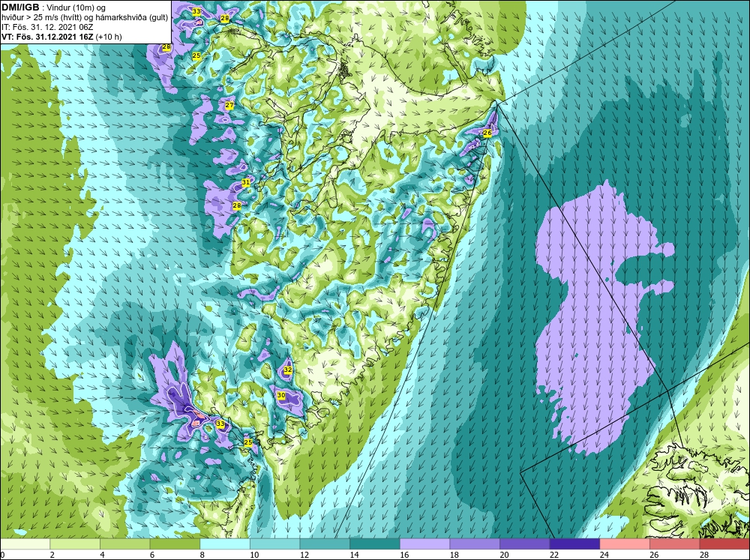Click the legend scale number 16

tap(404, 555)
